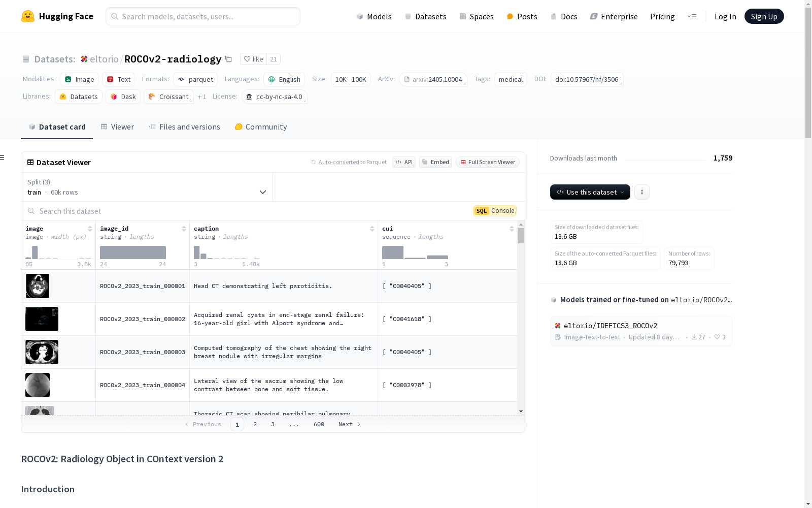Click the eltorio owner link
This screenshot has width=812, height=508.
point(104,59)
